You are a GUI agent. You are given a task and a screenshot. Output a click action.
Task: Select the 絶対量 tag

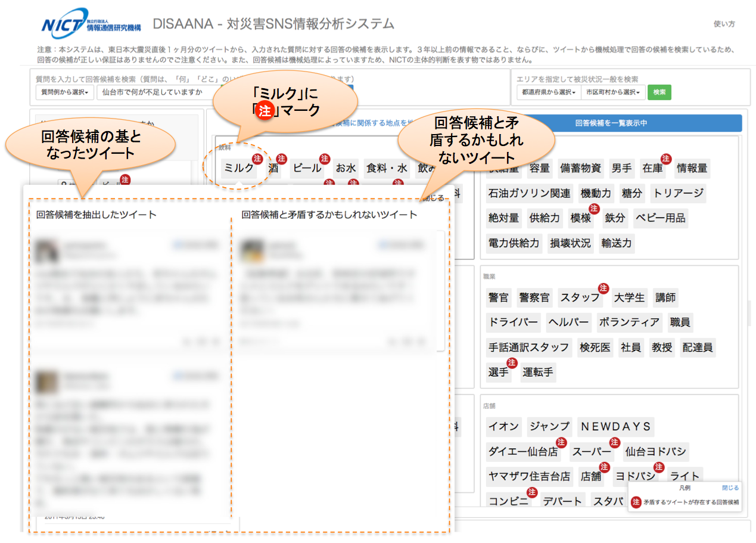[x=503, y=218]
